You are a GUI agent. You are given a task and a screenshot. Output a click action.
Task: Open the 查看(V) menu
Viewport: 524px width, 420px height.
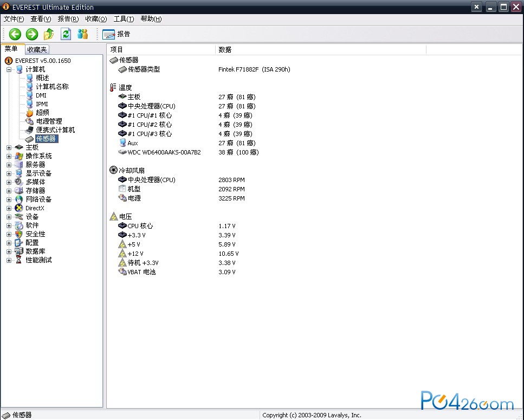pos(41,19)
